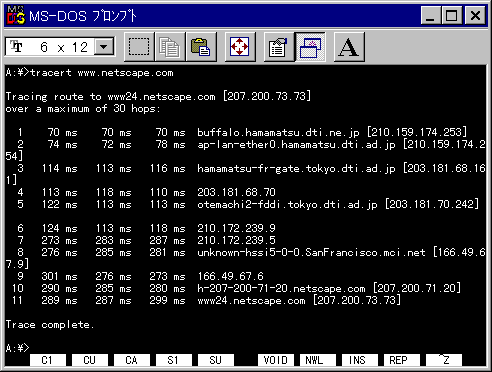Screen dimensions: 492x372
Task: Click 'h-207-200-71-20.netscape.com' in hop 10
Action: pos(281,288)
